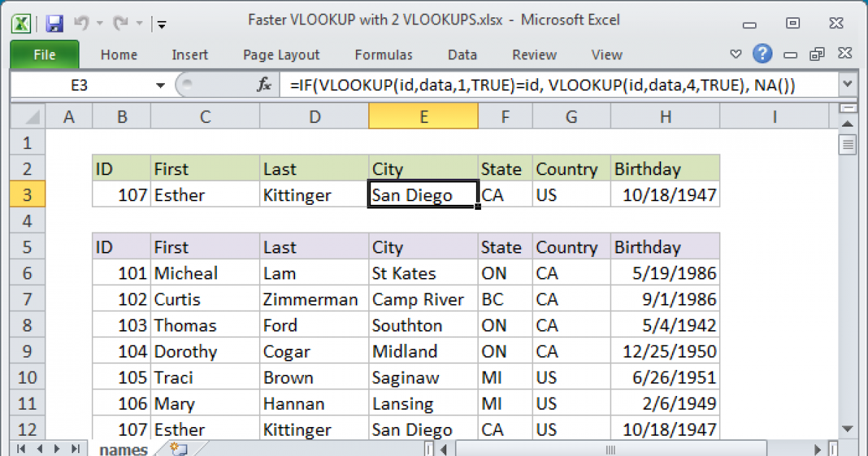Click the Undo arrow icon
The image size is (868, 456).
pyautogui.click(x=80, y=24)
